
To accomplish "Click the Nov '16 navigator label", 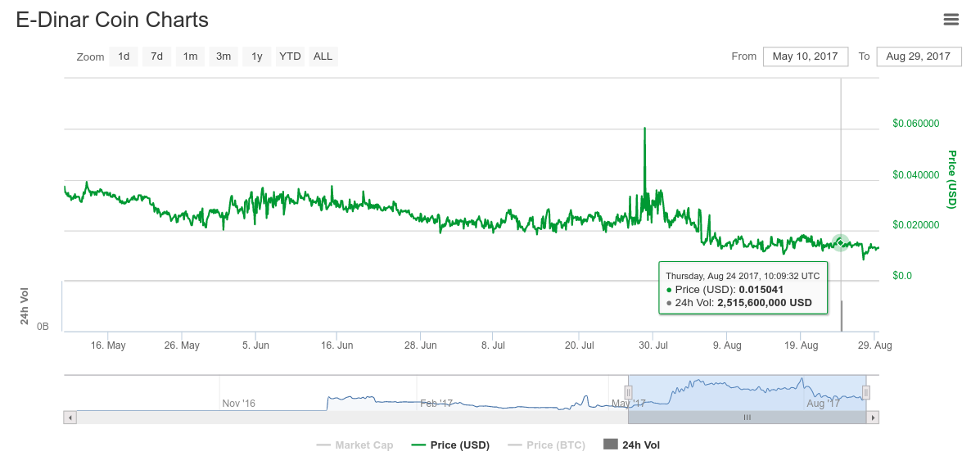I will click(239, 404).
